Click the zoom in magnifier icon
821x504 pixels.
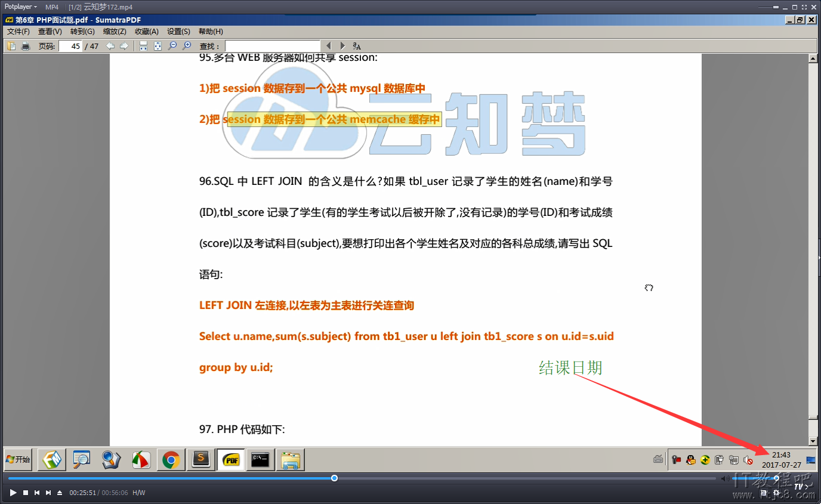tap(187, 46)
